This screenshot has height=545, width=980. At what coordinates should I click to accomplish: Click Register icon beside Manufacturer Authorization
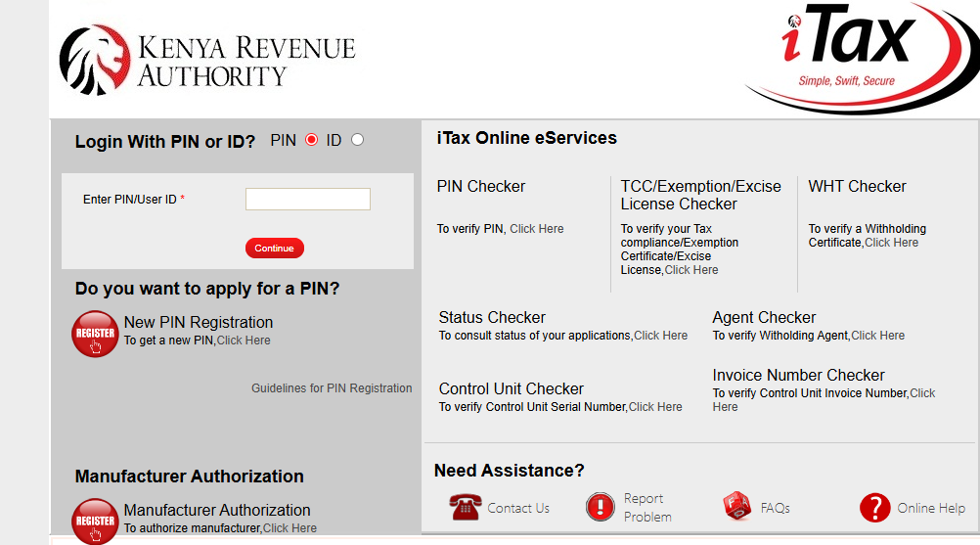[96, 520]
